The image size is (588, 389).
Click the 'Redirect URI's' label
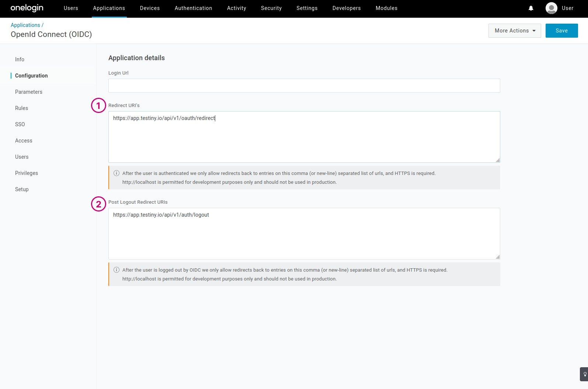[124, 106]
